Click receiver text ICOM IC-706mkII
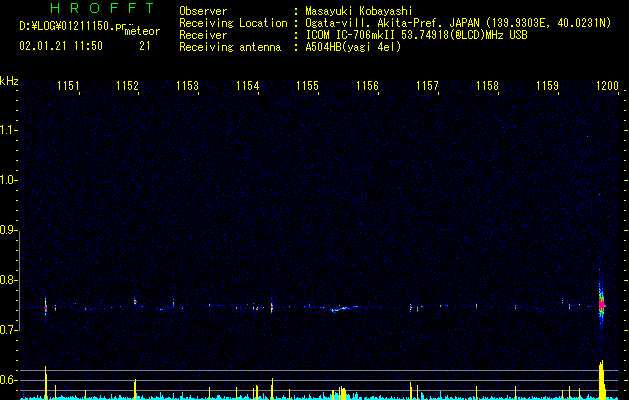 pyautogui.click(x=351, y=35)
